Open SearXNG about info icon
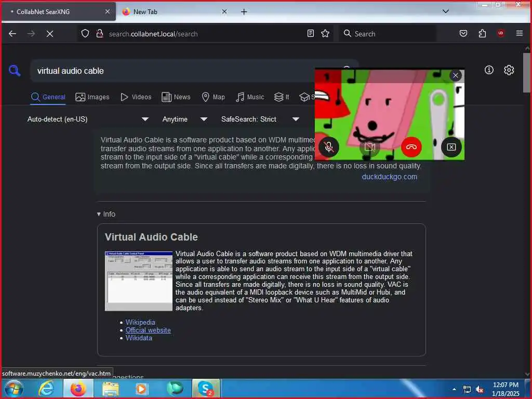 pyautogui.click(x=489, y=70)
